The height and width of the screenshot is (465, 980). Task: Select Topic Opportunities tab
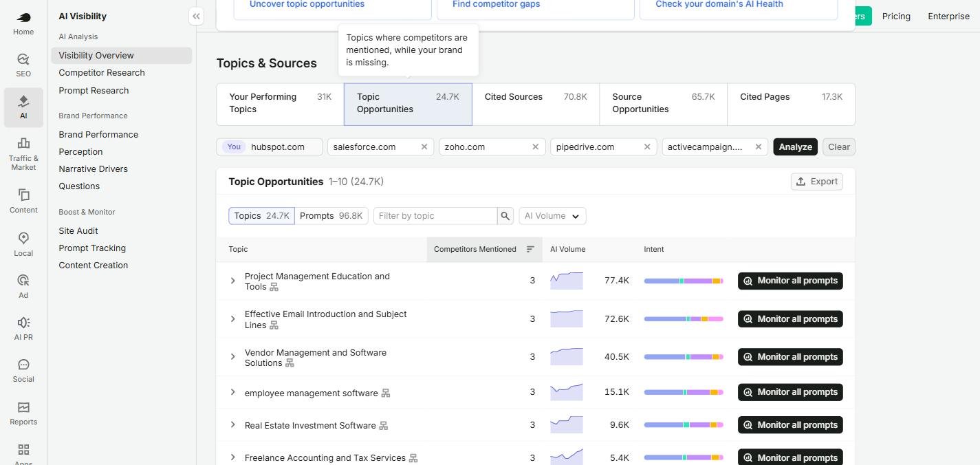[408, 104]
